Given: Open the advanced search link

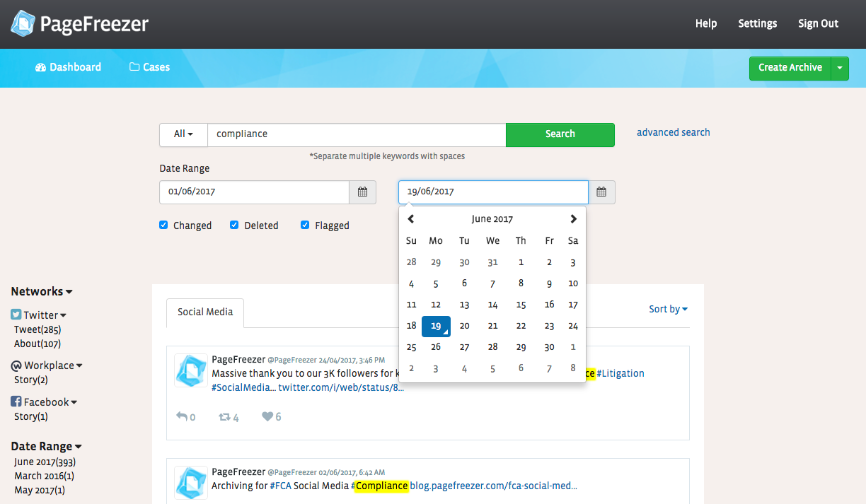Looking at the screenshot, I should click(x=673, y=132).
